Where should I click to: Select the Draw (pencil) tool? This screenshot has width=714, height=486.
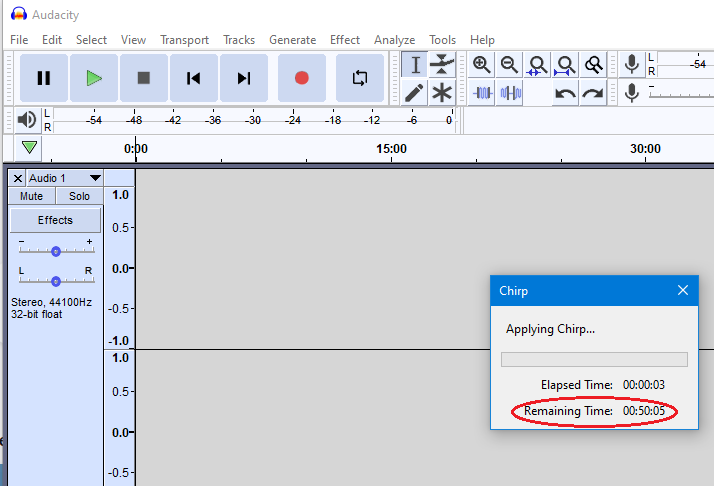[x=414, y=93]
